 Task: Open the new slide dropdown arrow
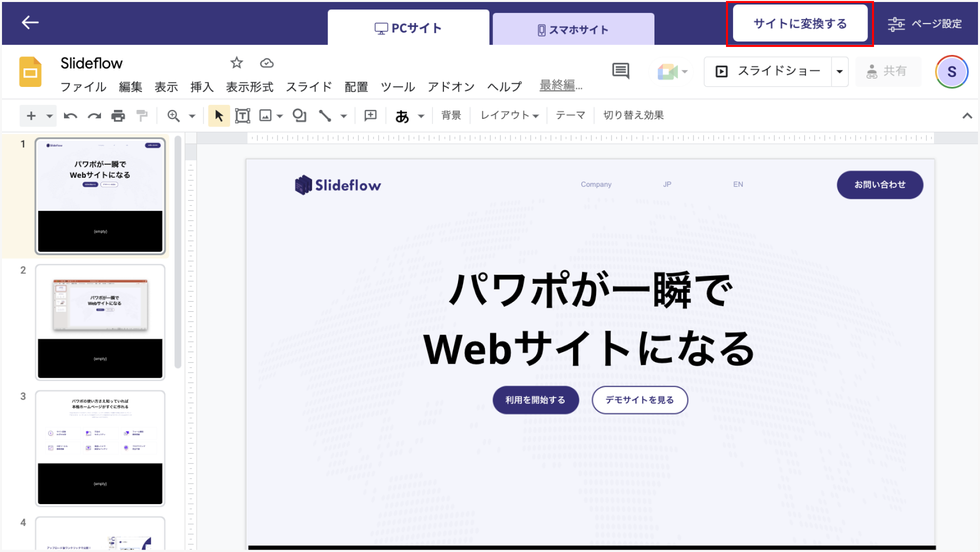49,116
